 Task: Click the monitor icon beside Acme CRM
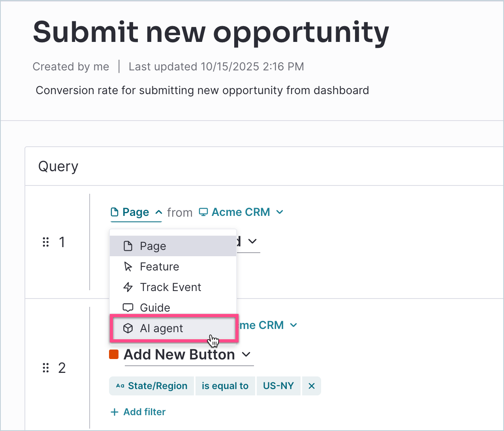pos(203,212)
